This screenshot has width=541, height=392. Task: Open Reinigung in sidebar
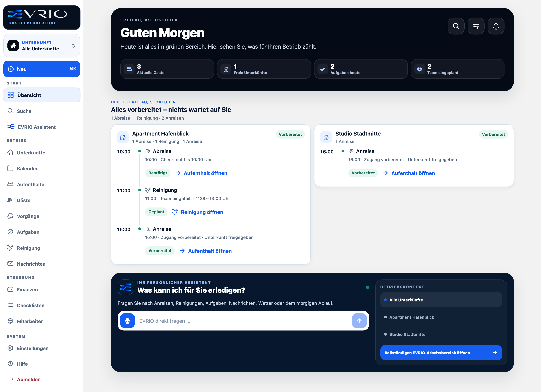(42, 248)
